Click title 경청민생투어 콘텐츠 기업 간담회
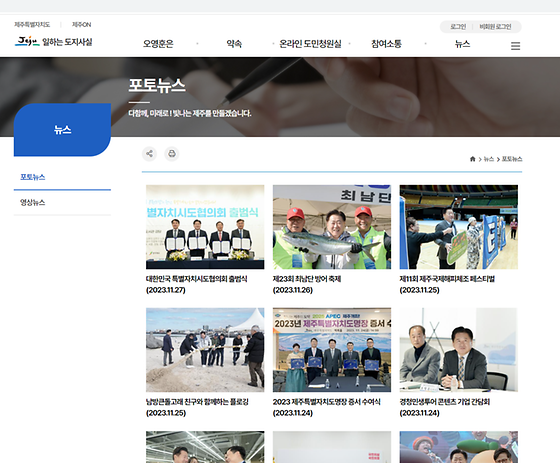Image resolution: width=560 pixels, height=463 pixels. (445, 402)
